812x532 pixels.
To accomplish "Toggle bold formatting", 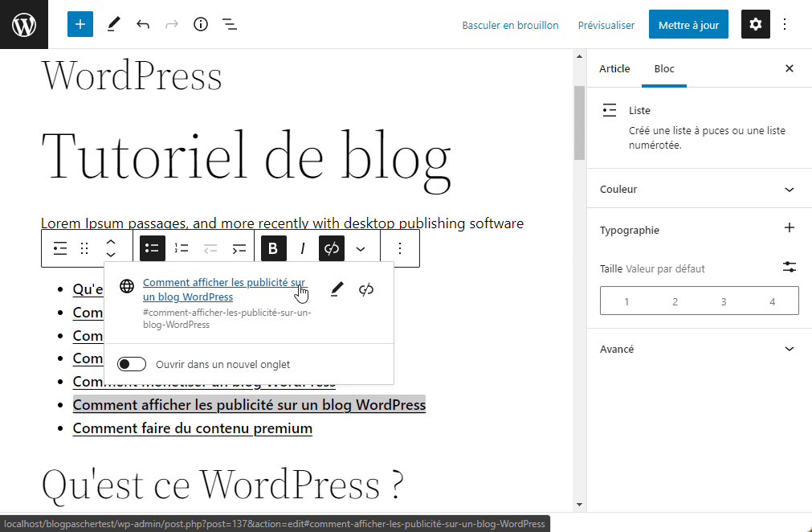I will 273,248.
